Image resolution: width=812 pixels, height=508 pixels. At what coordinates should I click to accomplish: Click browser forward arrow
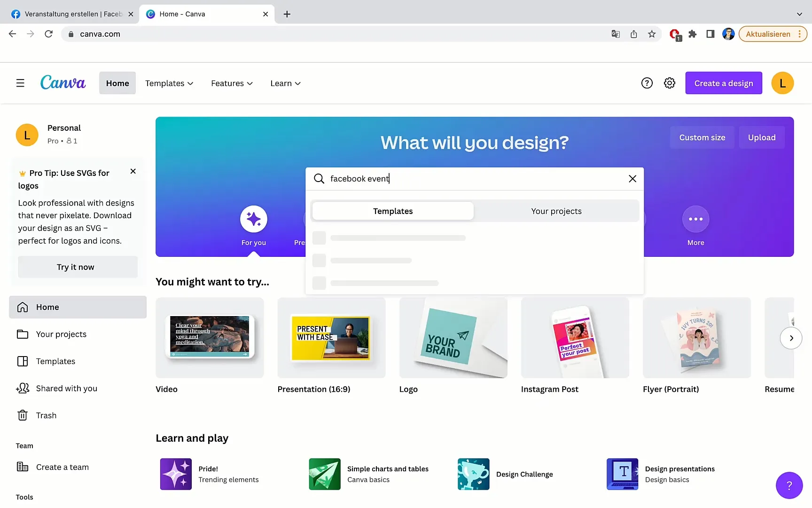(31, 34)
